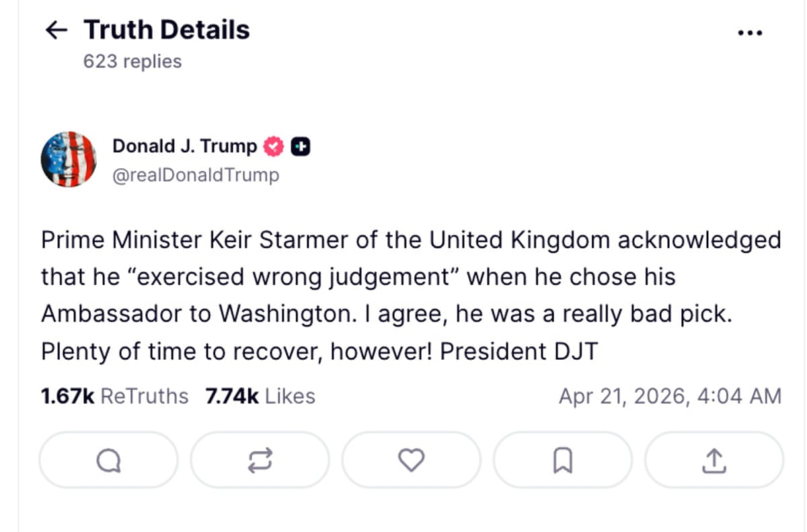See who gave 7.74k Likes
The height and width of the screenshot is (532, 807).
tap(260, 396)
